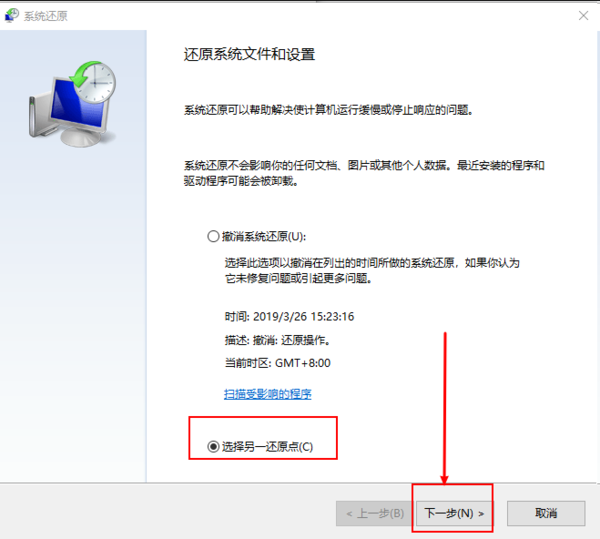Click the paragraph beginning 选择此选项以撤消

point(372,270)
